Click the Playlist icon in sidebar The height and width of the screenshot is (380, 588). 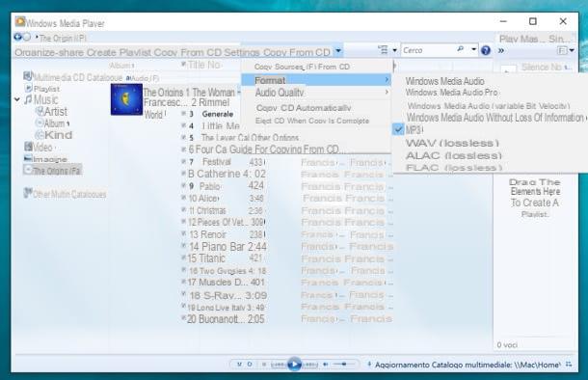coord(29,88)
